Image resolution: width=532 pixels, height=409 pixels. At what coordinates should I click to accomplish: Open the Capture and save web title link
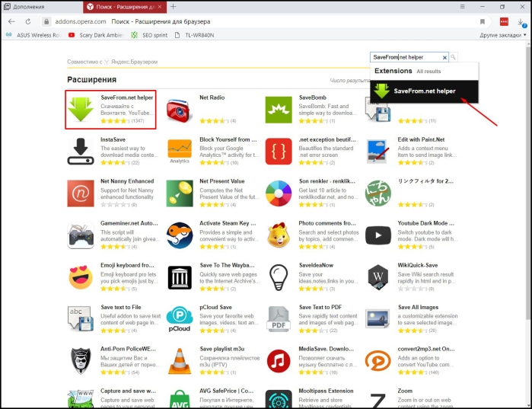(129, 391)
